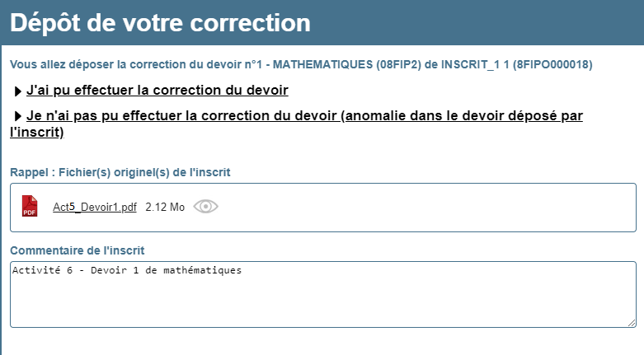Select "Je n'ai pas pu effectuer la correction" option

[x=182, y=116]
